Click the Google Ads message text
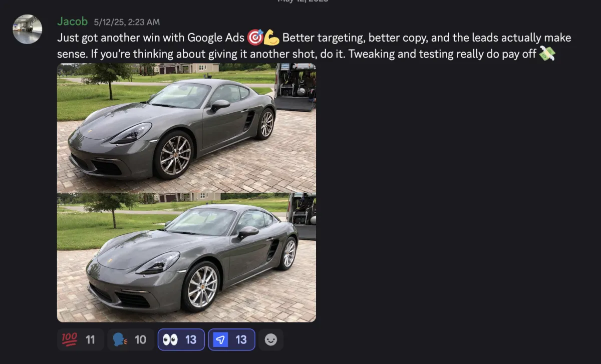Image resolution: width=601 pixels, height=364 pixels. point(314,46)
